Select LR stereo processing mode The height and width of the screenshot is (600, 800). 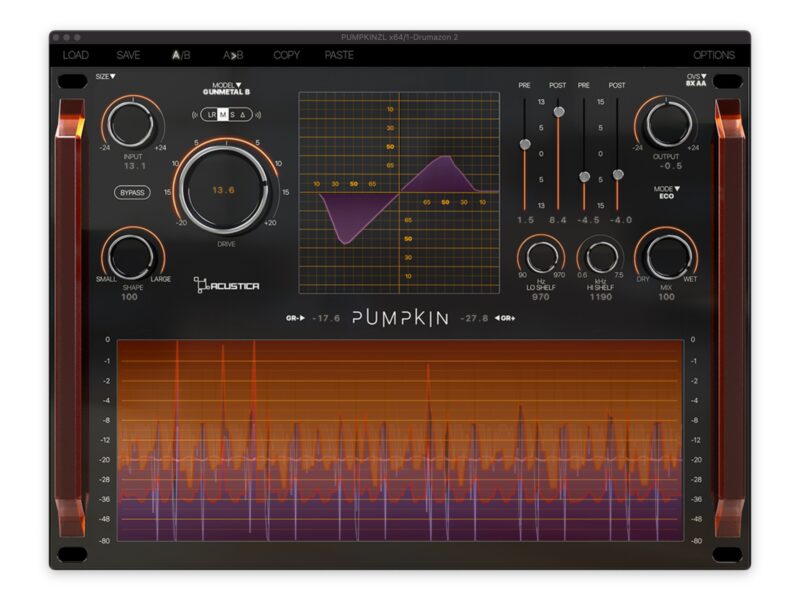coord(211,115)
